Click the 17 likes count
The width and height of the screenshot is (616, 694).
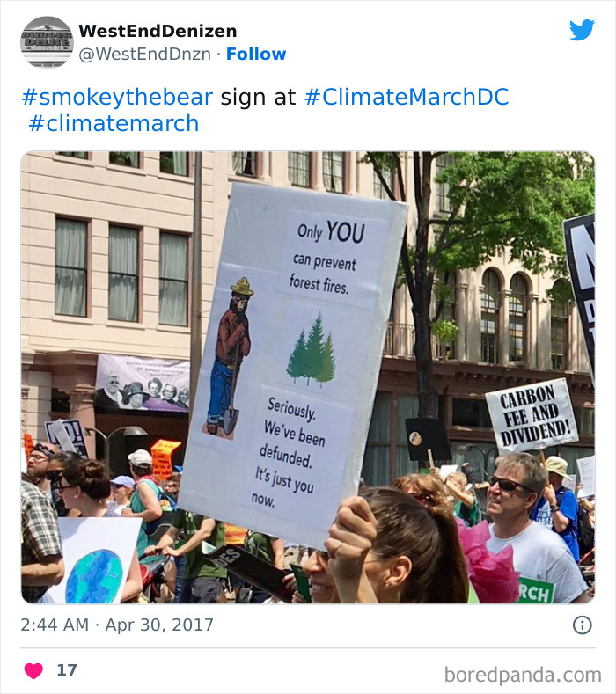(x=67, y=670)
